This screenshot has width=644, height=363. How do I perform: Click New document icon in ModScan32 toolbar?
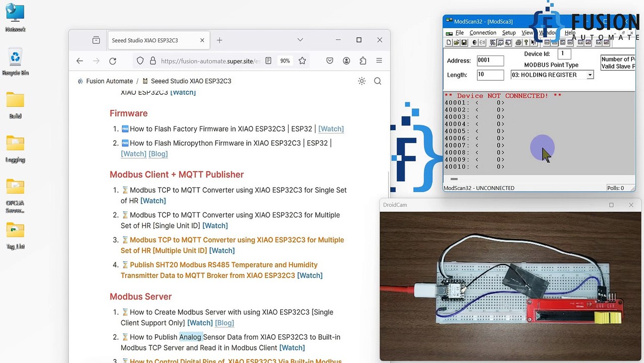point(449,42)
